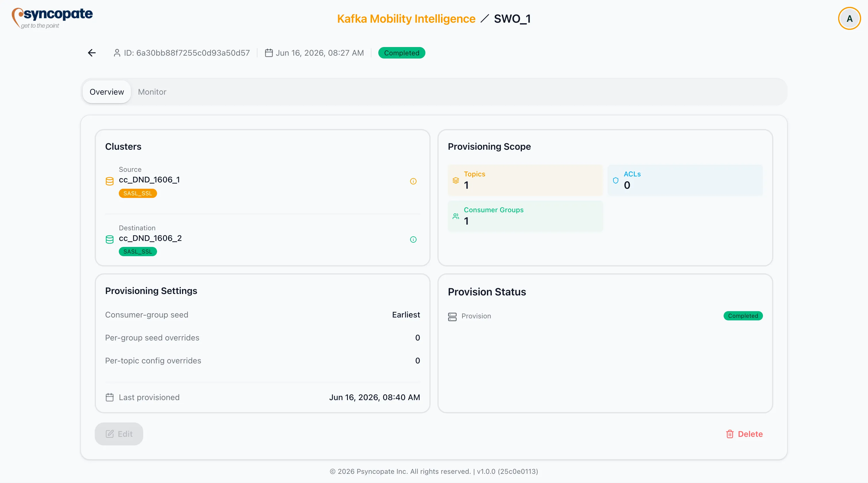Click the destination cluster database icon
The width and height of the screenshot is (868, 483).
110,240
